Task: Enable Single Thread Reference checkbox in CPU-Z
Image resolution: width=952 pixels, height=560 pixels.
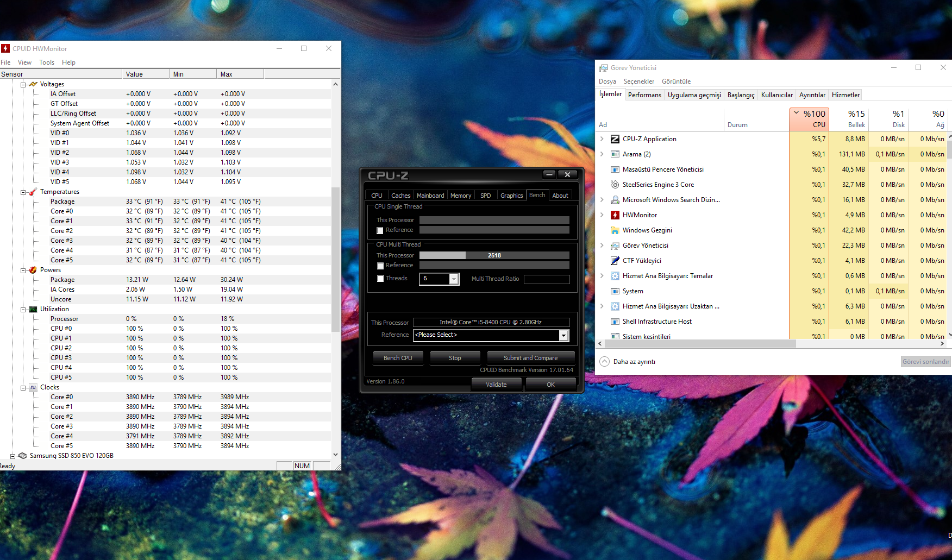Action: coord(380,231)
